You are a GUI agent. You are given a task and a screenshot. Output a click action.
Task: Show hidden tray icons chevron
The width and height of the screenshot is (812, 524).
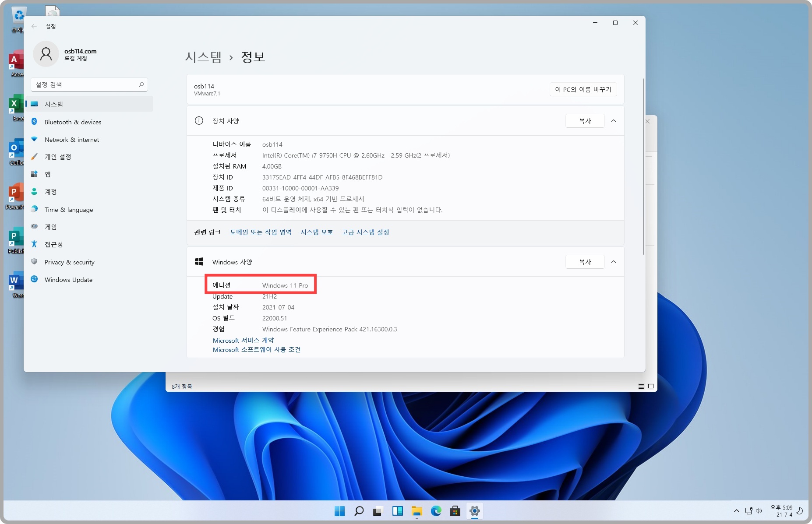click(737, 511)
